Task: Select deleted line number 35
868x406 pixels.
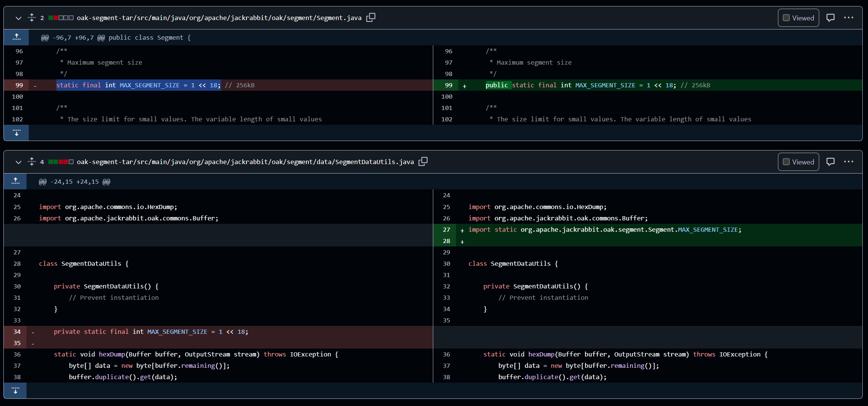Action: pos(15,343)
